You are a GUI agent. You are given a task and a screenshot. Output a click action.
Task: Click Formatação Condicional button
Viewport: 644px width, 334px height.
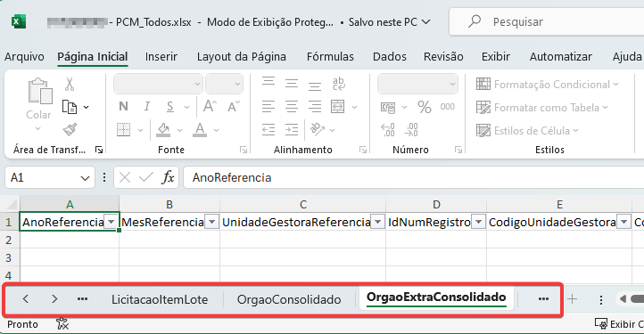point(547,84)
